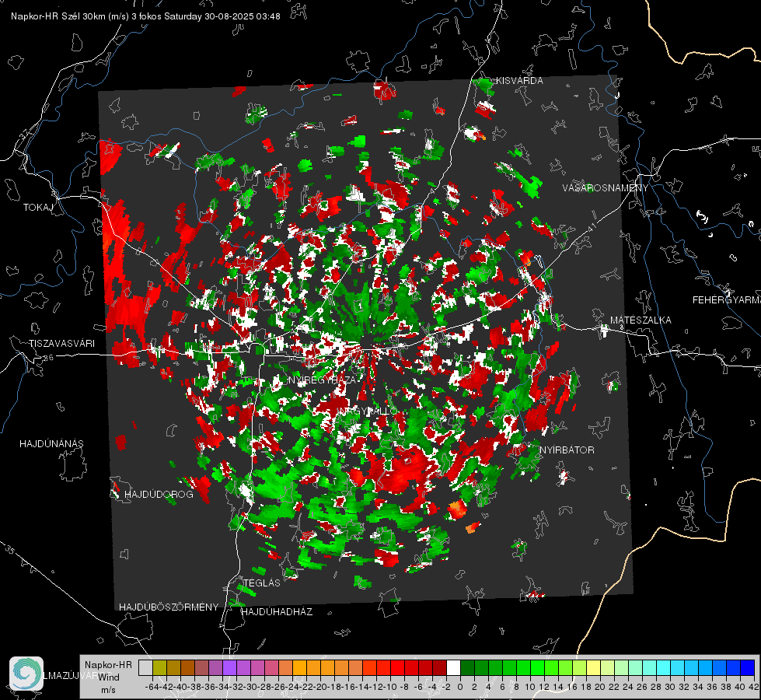Click the legend value label -64

click(x=152, y=687)
